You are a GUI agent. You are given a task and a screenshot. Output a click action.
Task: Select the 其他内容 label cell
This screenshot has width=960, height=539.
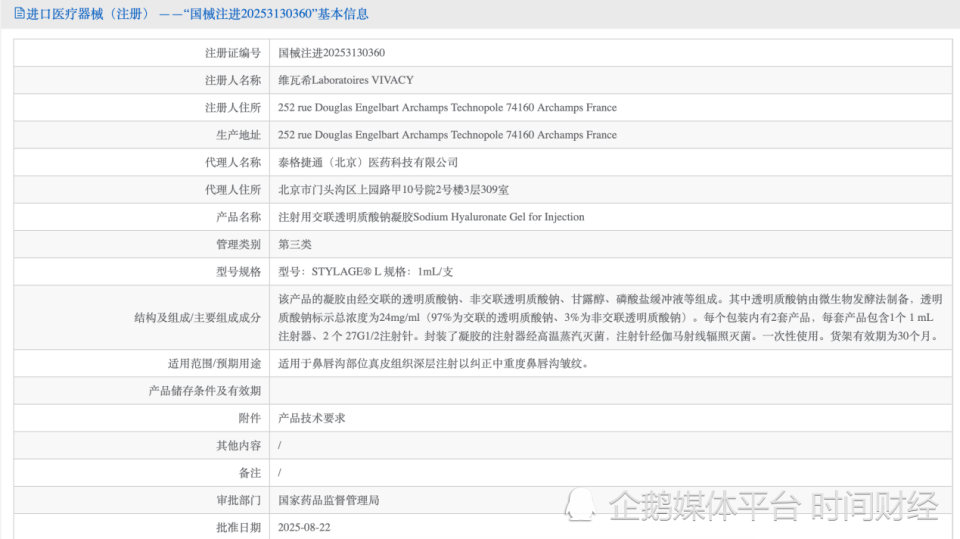pyautogui.click(x=142, y=445)
